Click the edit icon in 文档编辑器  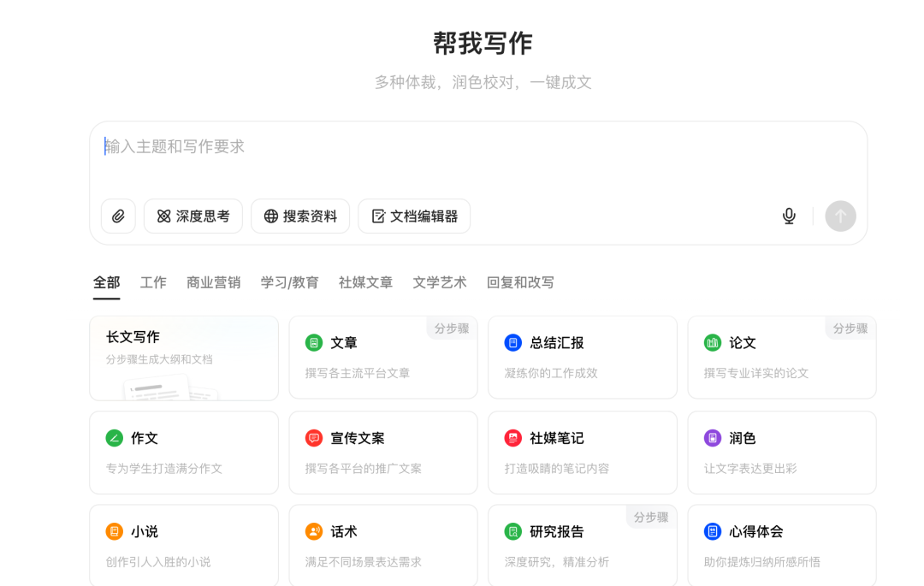[378, 216]
